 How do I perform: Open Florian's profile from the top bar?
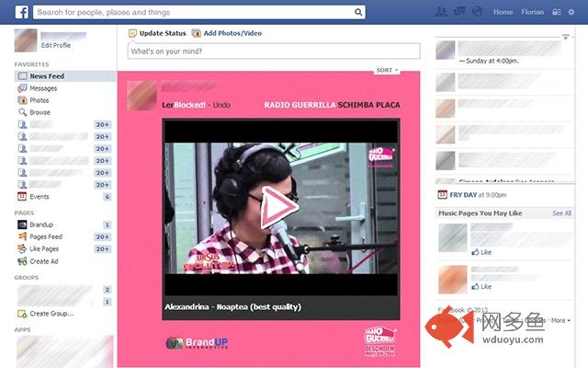pos(533,12)
